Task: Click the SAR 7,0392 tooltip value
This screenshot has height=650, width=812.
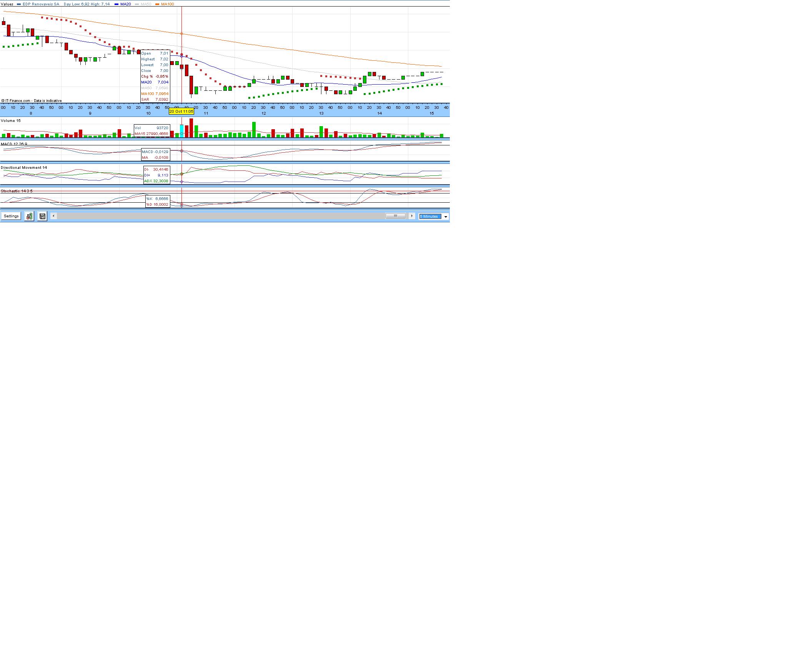Action: (155, 100)
